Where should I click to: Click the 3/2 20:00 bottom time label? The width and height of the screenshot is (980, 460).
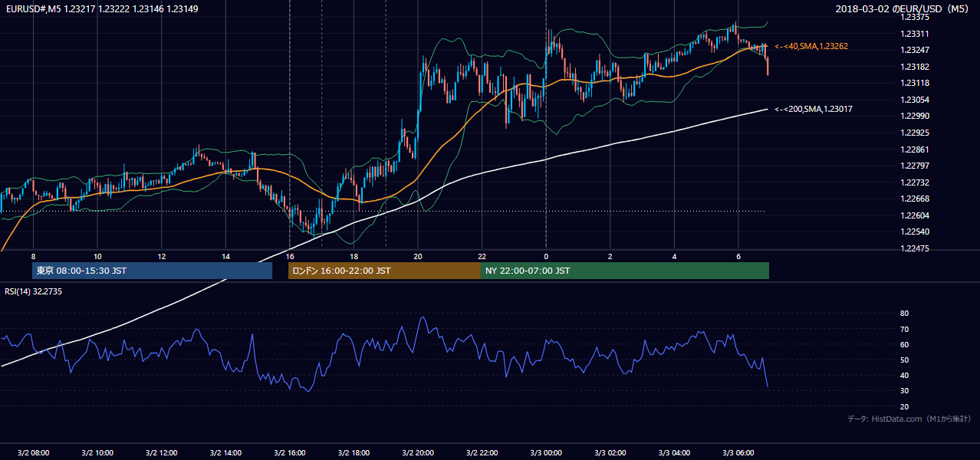(x=417, y=452)
